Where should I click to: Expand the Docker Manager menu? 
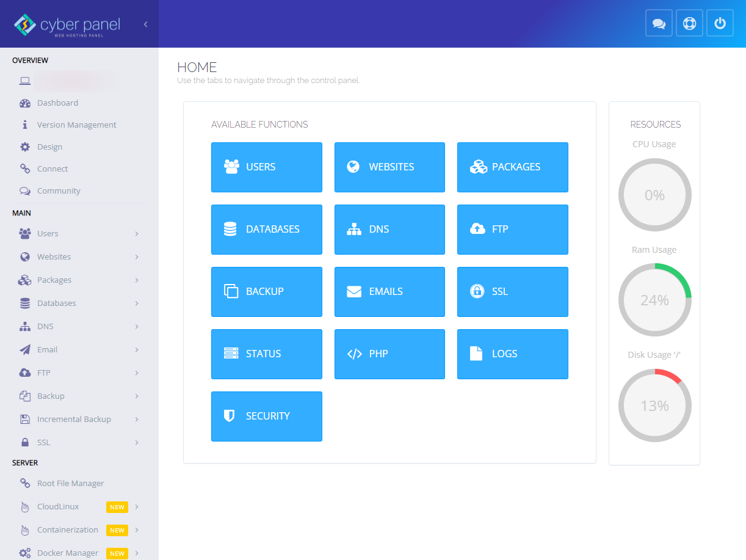pyautogui.click(x=79, y=553)
